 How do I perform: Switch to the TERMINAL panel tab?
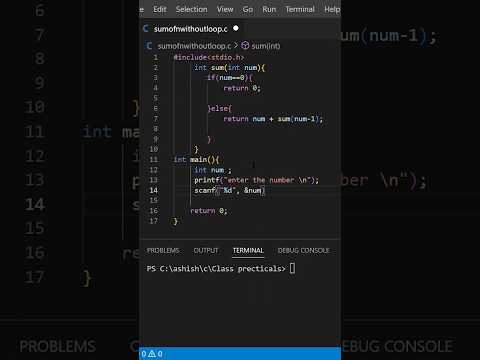pos(248,250)
